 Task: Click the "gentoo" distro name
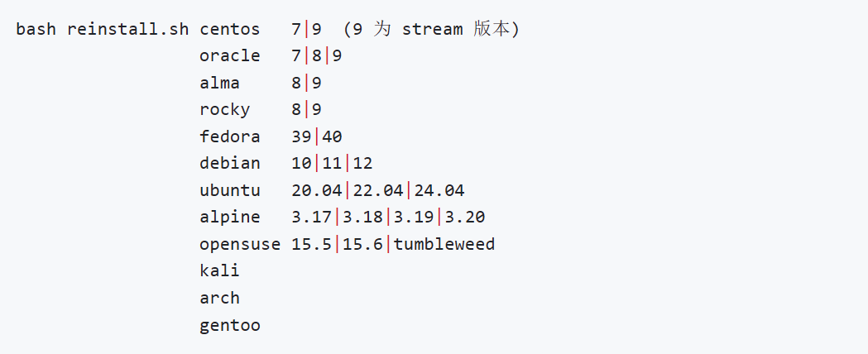tap(230, 325)
